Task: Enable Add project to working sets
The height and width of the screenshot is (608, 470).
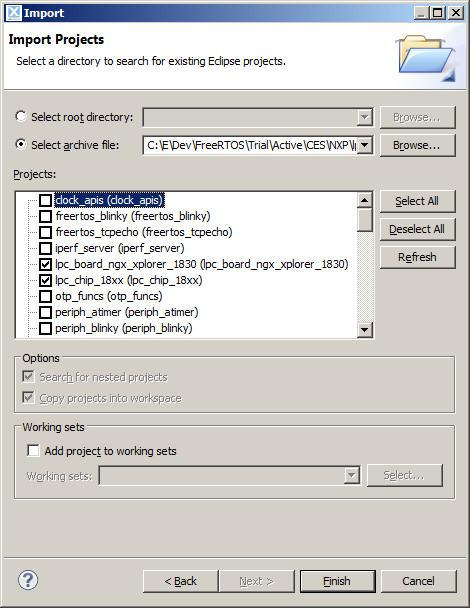Action: tap(33, 451)
